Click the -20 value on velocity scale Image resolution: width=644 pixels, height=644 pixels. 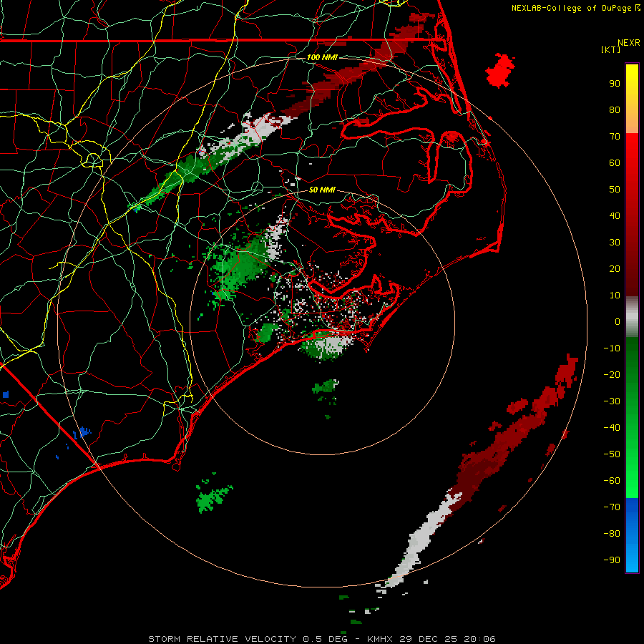coord(612,374)
